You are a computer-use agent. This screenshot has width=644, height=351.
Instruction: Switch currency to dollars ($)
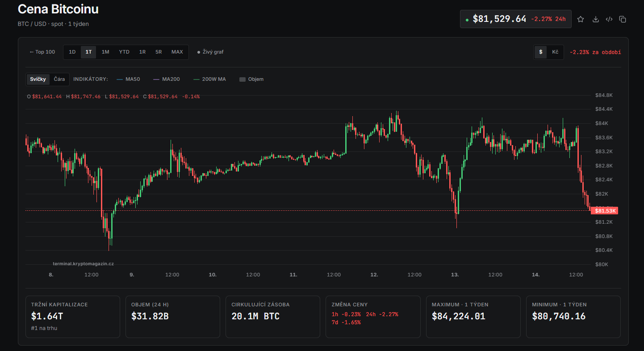541,52
